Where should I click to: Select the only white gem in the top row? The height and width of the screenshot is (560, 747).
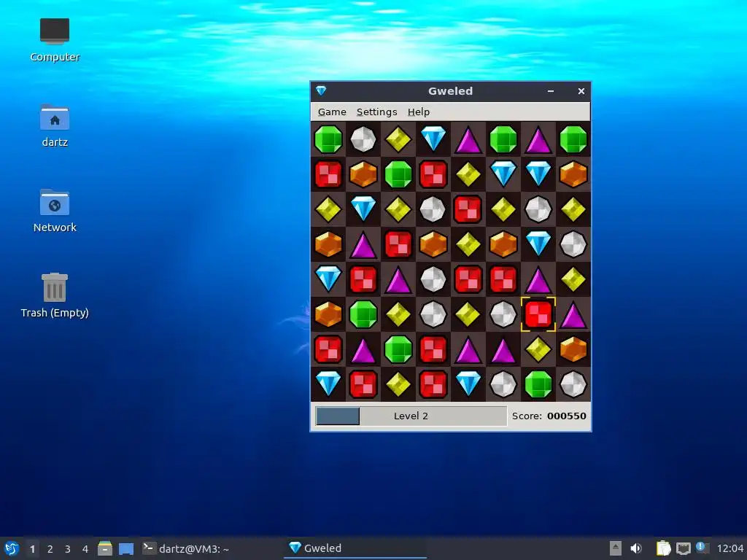pyautogui.click(x=363, y=139)
